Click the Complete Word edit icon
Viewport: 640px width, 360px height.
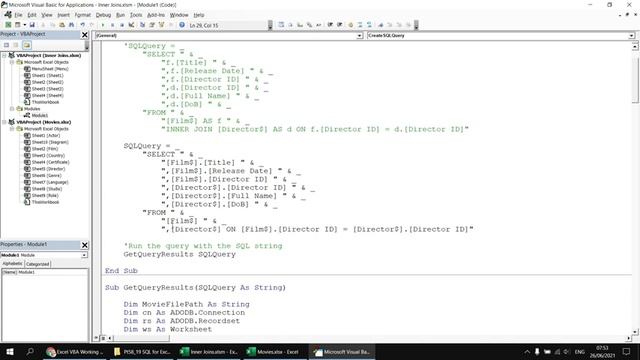(x=319, y=25)
